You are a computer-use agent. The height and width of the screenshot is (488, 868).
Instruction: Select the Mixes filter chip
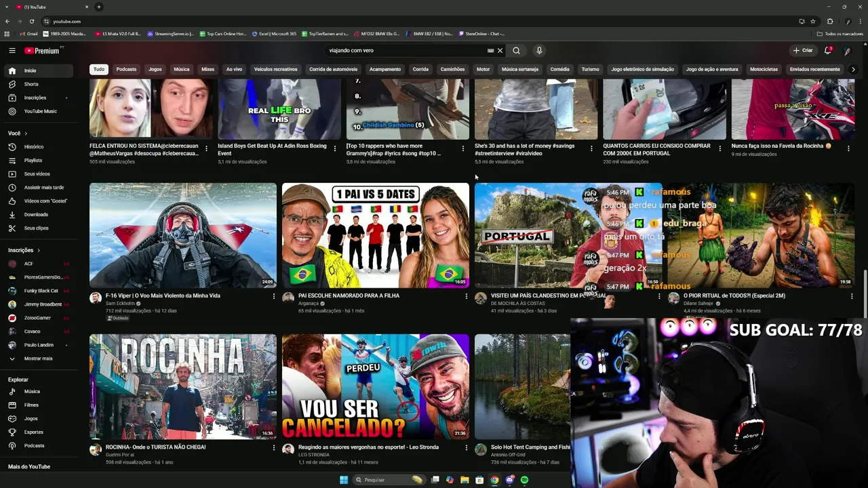[x=208, y=69]
